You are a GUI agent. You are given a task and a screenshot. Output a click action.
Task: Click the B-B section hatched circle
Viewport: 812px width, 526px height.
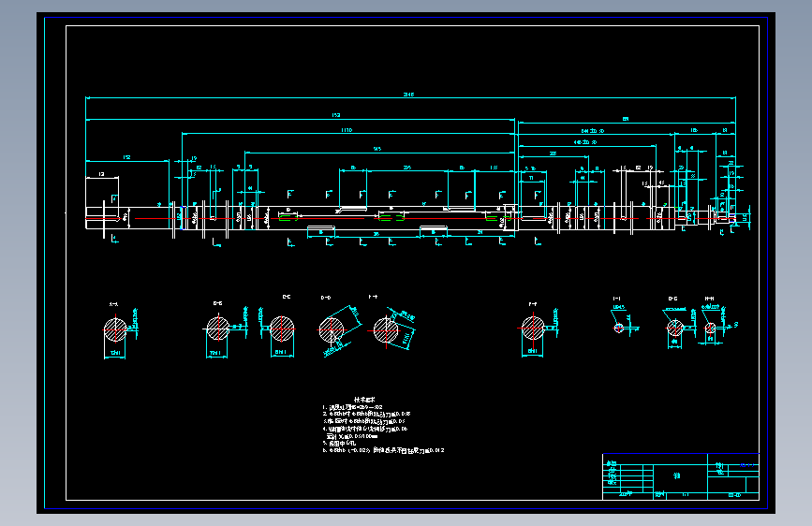click(218, 329)
